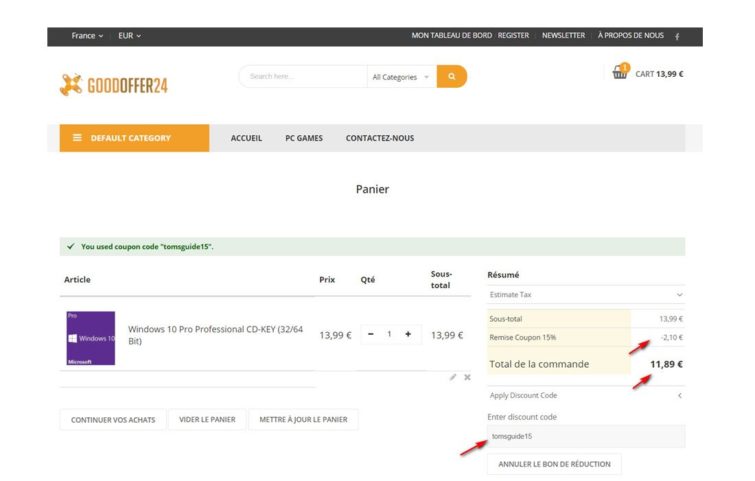The width and height of the screenshot is (755, 481).
Task: Click the Résumé heading
Action: [x=503, y=275]
